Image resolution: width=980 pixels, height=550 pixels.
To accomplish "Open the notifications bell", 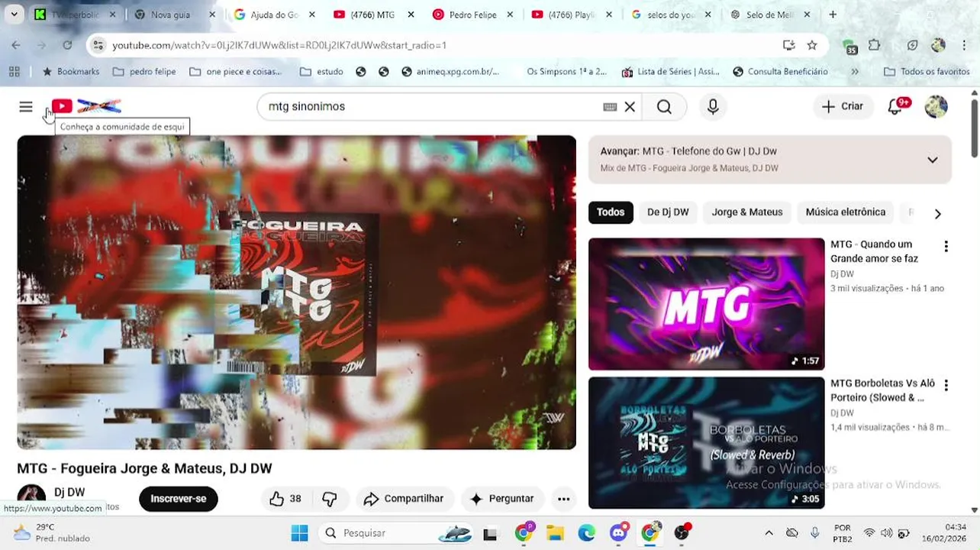I will [x=895, y=107].
